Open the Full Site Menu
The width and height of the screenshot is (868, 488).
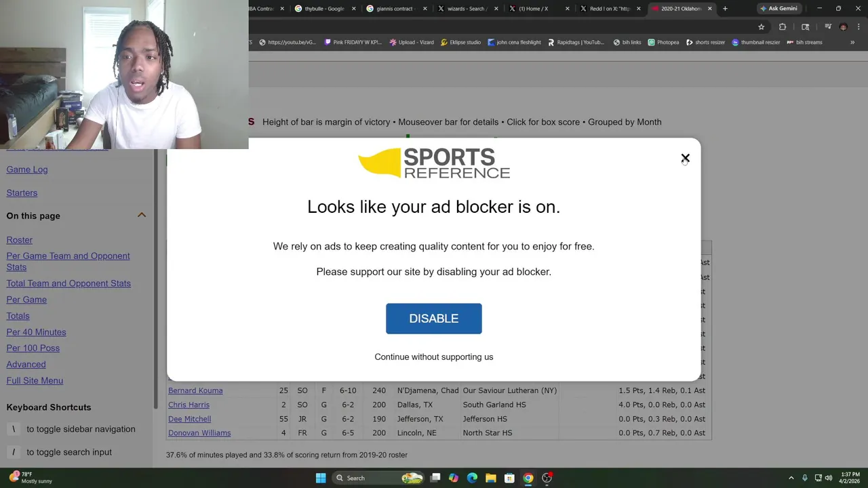[x=35, y=380]
